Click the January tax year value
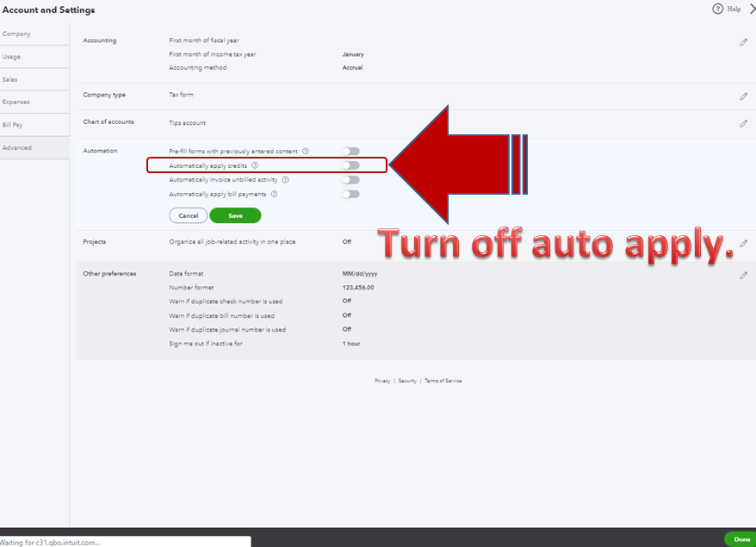756x547 pixels. point(353,54)
